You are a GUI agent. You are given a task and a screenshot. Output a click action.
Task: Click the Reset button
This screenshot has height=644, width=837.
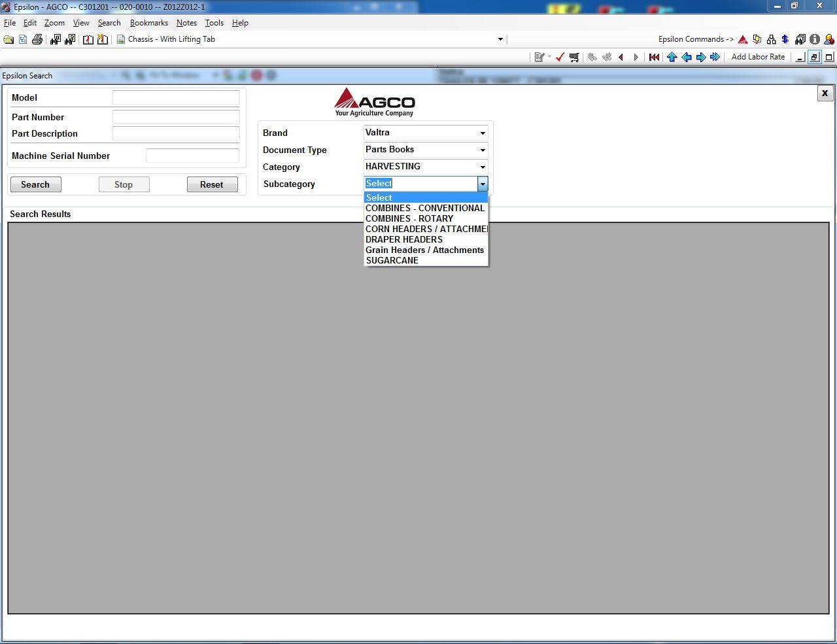pyautogui.click(x=212, y=184)
